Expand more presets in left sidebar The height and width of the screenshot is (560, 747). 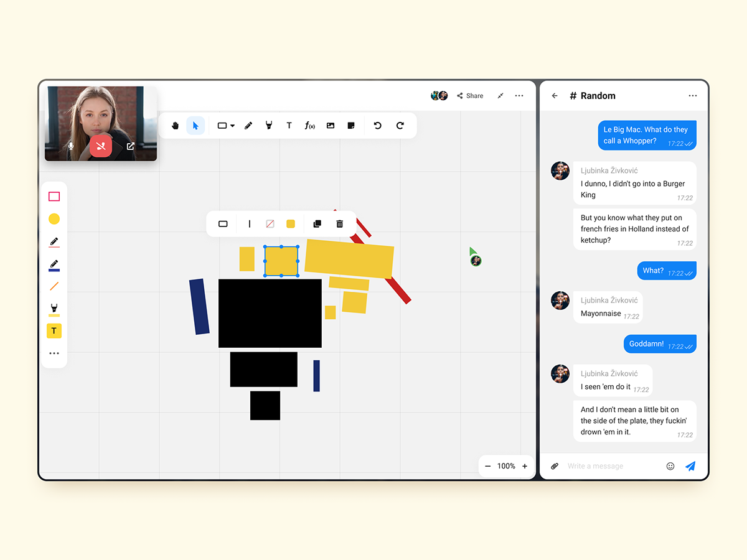(x=54, y=353)
